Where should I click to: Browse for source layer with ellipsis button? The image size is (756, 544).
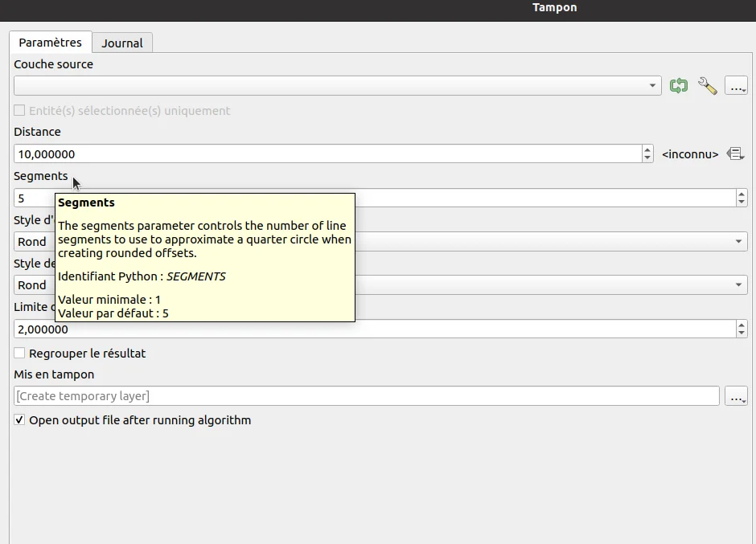coord(736,86)
